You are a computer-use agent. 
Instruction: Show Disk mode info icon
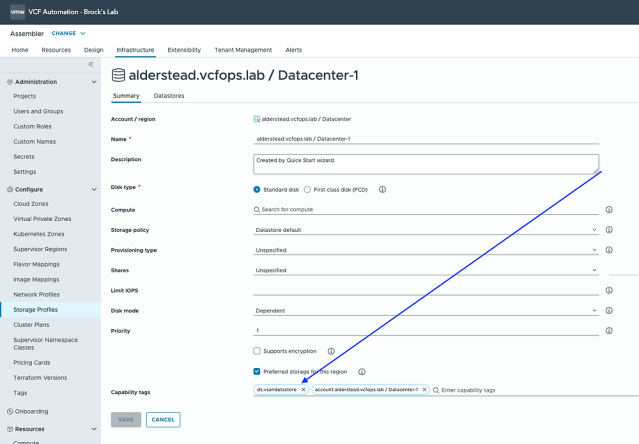pos(609,310)
